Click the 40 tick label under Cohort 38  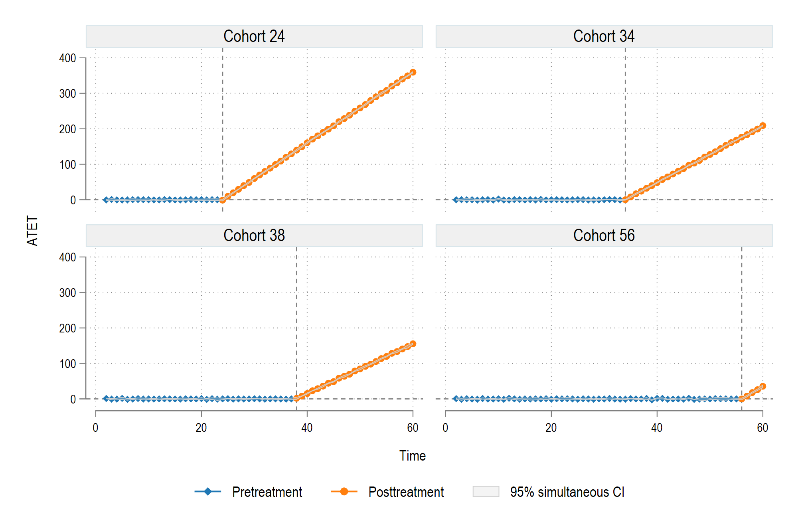click(307, 428)
